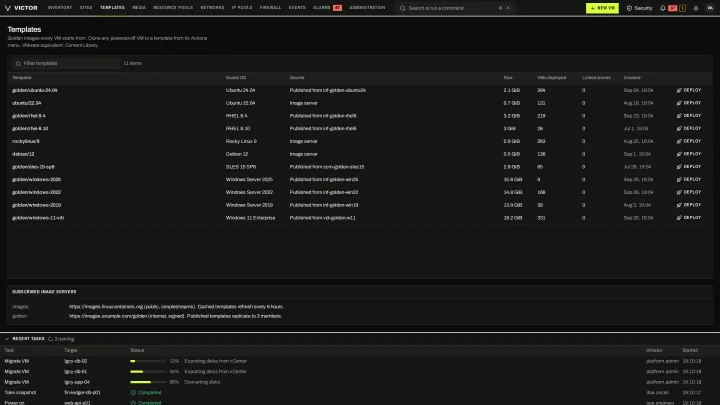Go to Resource Pools
This screenshot has width=720, height=405.
click(x=173, y=8)
